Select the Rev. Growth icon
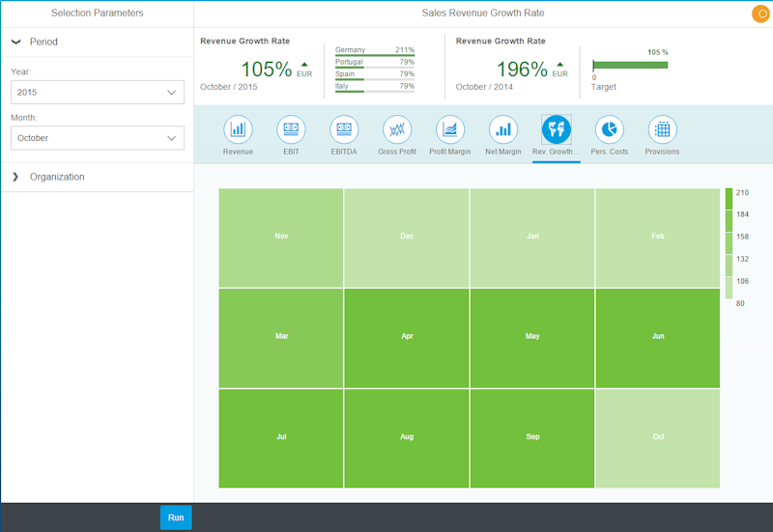773x532 pixels. [x=556, y=129]
